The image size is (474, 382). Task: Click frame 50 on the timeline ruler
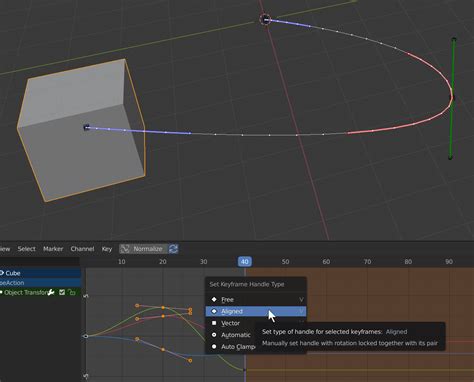pos(285,262)
